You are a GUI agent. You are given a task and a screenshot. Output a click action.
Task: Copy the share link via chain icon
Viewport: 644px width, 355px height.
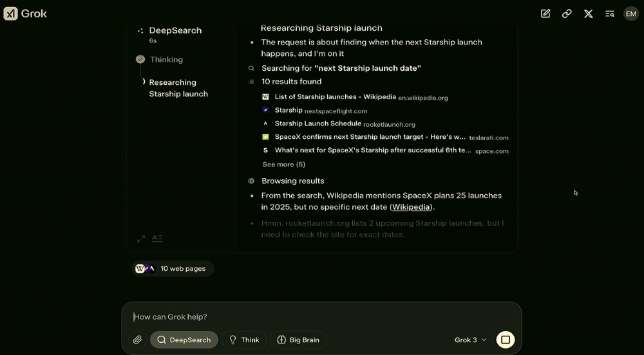[x=567, y=14]
